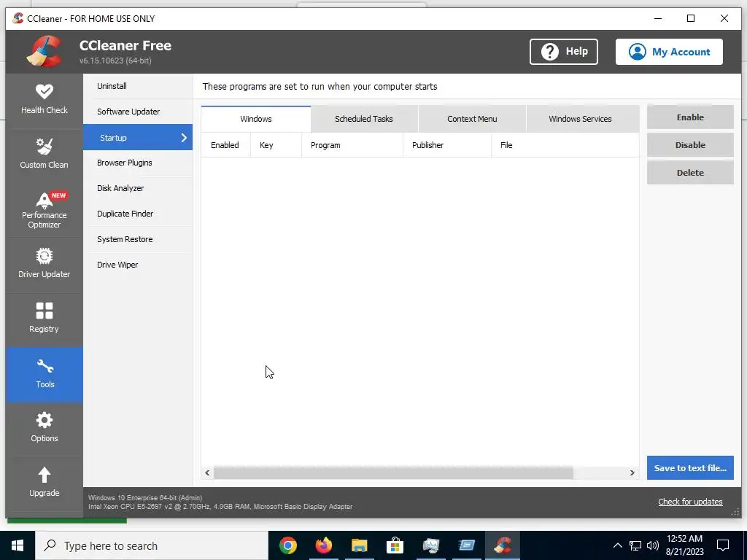Click the Disable button
747x560 pixels.
click(x=690, y=145)
